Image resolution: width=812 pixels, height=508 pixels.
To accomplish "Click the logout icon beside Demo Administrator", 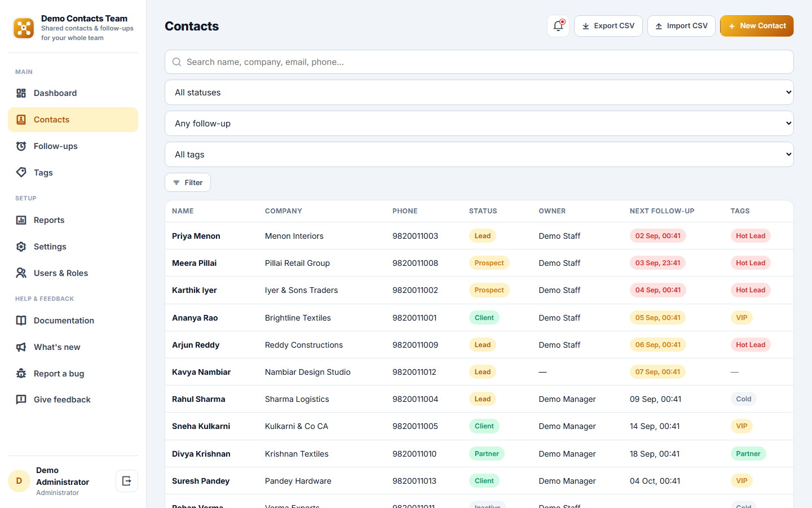I will point(127,481).
